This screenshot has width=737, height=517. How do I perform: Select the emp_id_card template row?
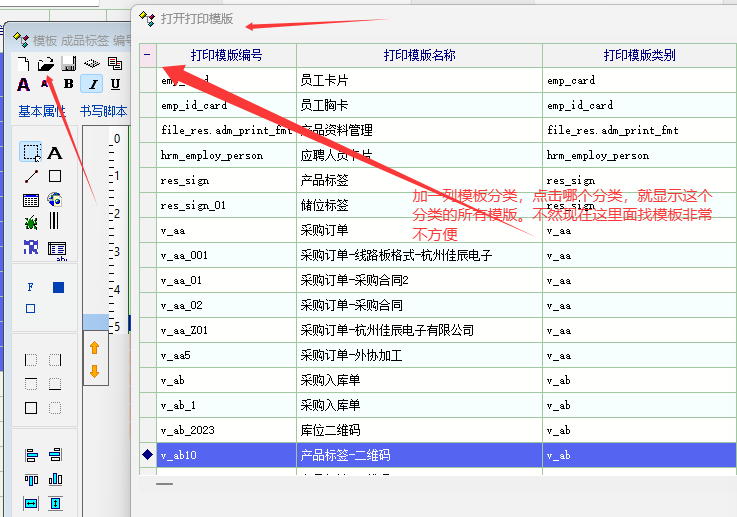[x=438, y=105]
